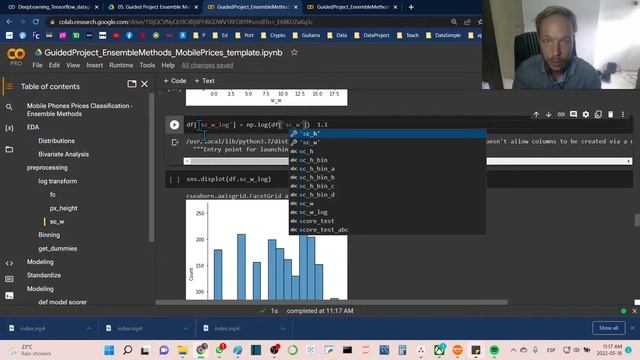Open the Command palette icon
The image size is (640, 360).
9,279
